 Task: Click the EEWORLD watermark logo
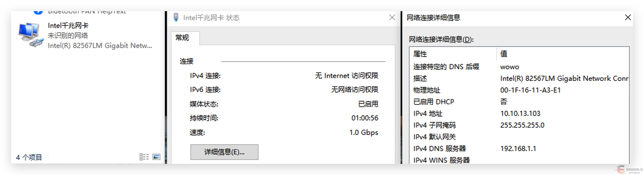click(628, 169)
